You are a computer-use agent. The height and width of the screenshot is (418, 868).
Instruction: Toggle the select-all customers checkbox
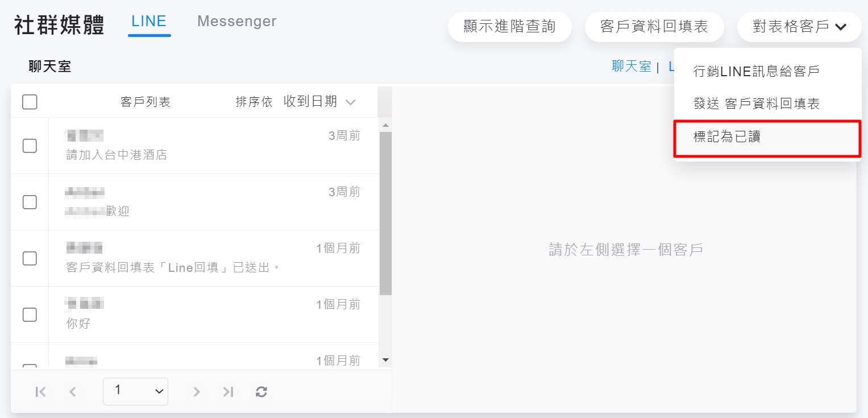point(30,102)
